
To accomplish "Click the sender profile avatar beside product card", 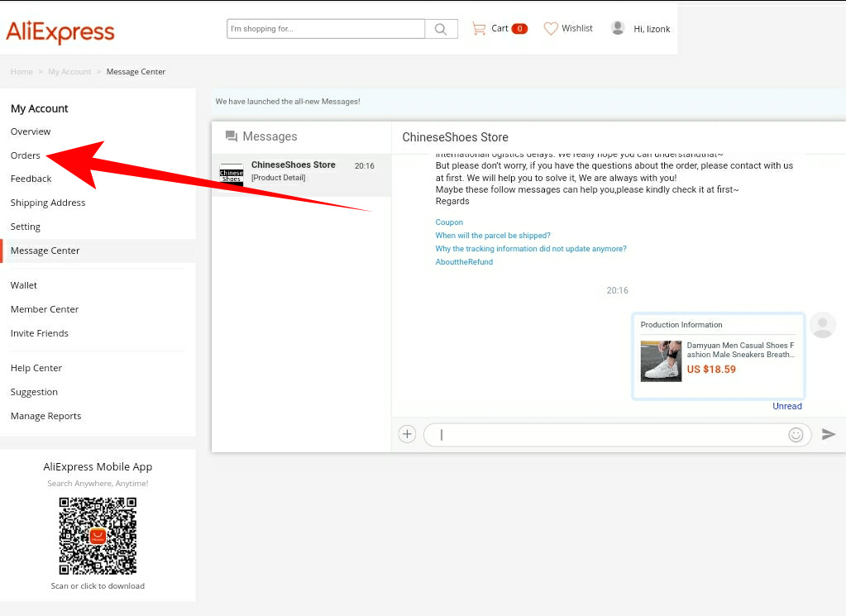I will click(x=822, y=325).
